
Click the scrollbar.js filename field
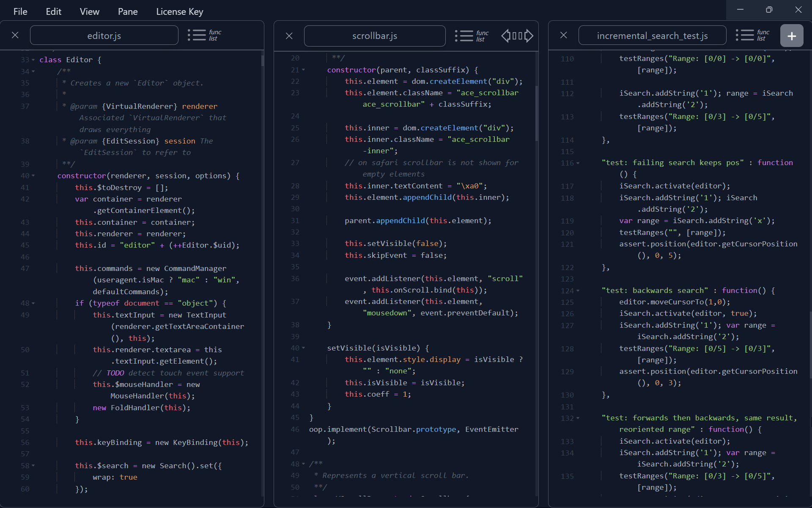375,36
